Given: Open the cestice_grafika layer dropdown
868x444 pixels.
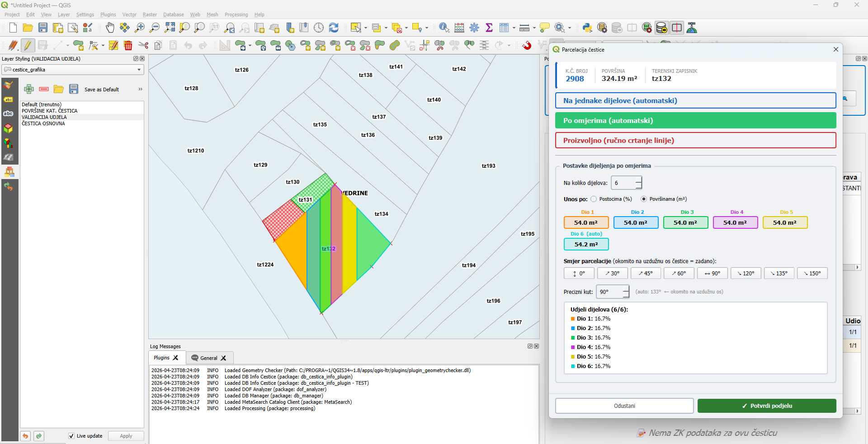Looking at the screenshot, I should 73,70.
